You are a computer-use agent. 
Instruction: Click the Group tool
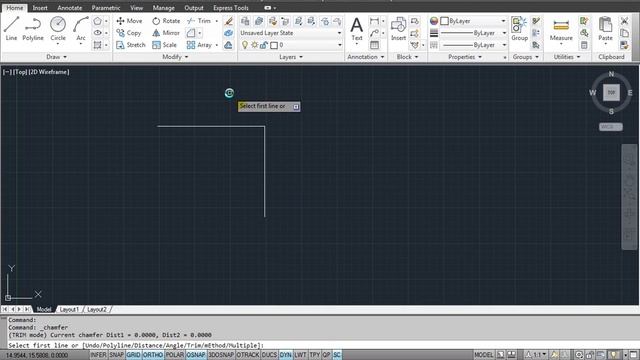(519, 28)
